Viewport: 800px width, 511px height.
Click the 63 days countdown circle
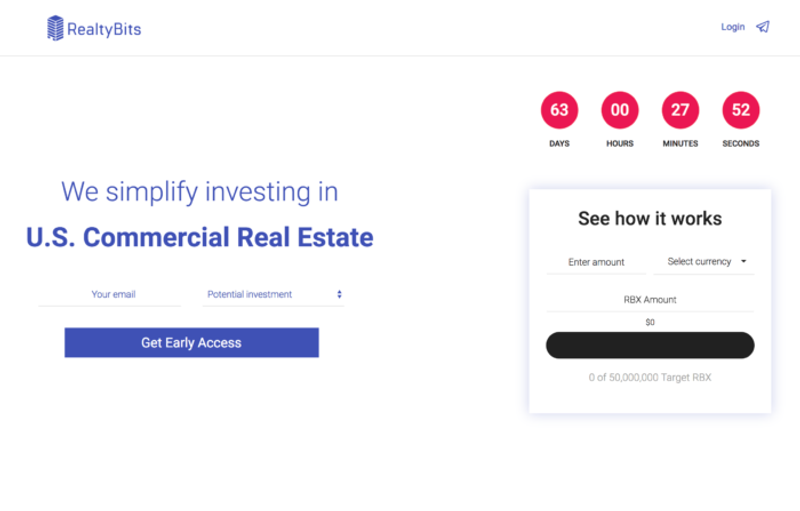(559, 110)
